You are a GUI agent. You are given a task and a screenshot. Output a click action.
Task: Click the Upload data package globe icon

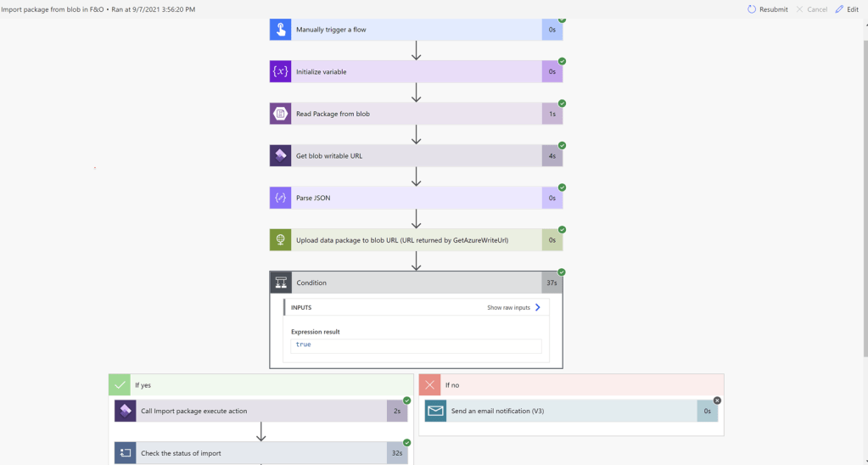[x=281, y=240]
